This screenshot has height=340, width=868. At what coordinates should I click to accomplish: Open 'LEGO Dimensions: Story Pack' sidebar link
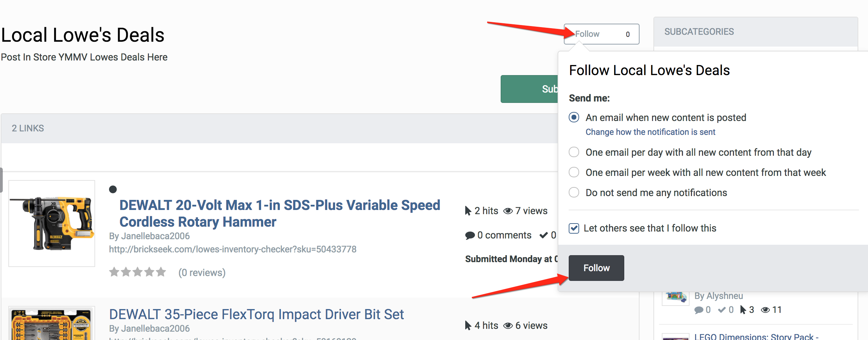[756, 337]
